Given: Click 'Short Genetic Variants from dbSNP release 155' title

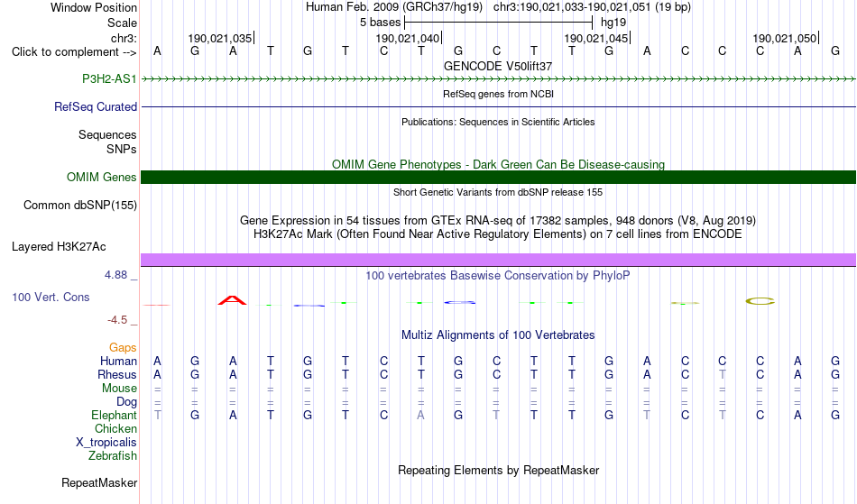Looking at the screenshot, I should click(498, 192).
